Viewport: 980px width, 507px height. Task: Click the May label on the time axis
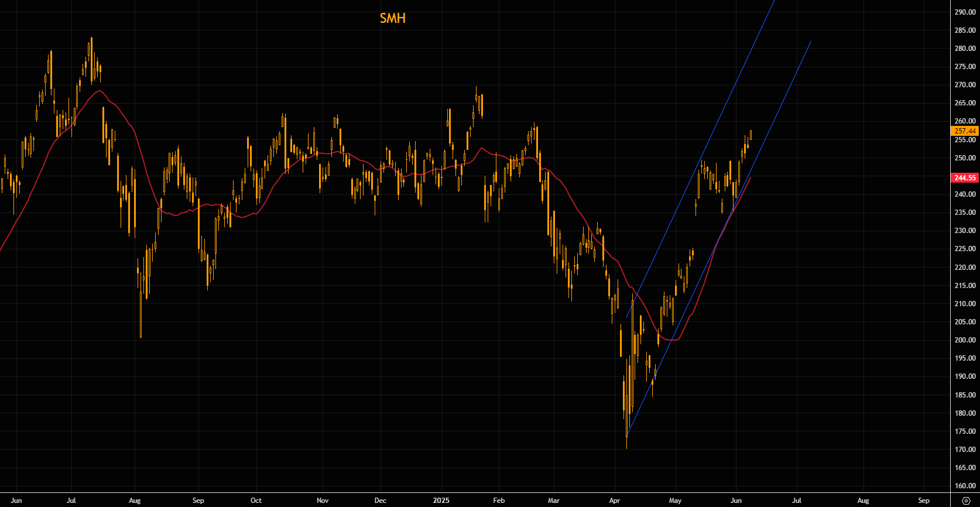click(675, 501)
